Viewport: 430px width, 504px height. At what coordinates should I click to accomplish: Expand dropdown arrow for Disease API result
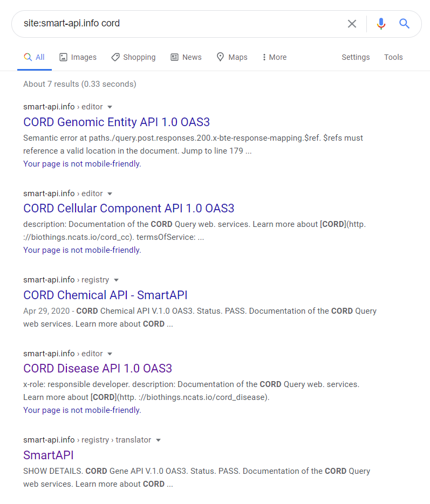pos(110,354)
